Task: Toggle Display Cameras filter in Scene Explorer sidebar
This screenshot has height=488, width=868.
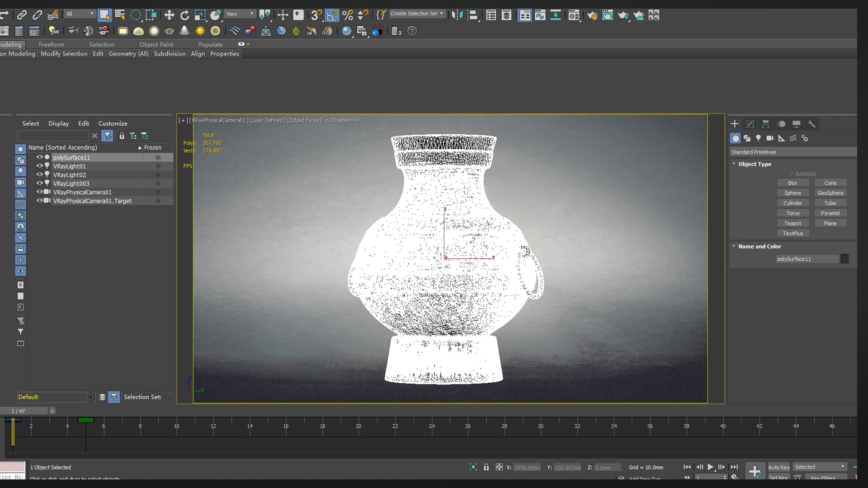Action: tap(20, 183)
